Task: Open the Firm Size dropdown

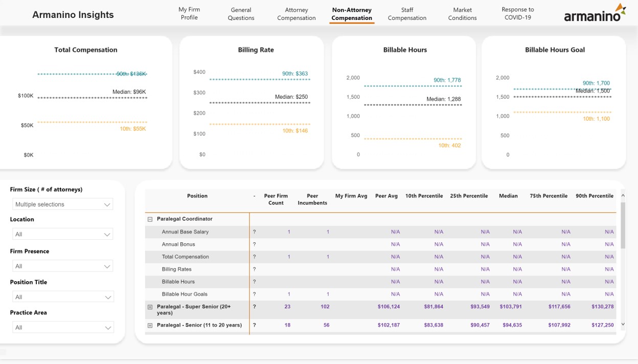Action: [62, 204]
